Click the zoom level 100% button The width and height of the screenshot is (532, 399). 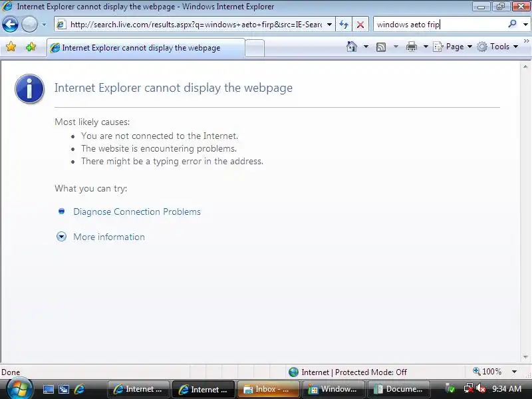(487, 372)
